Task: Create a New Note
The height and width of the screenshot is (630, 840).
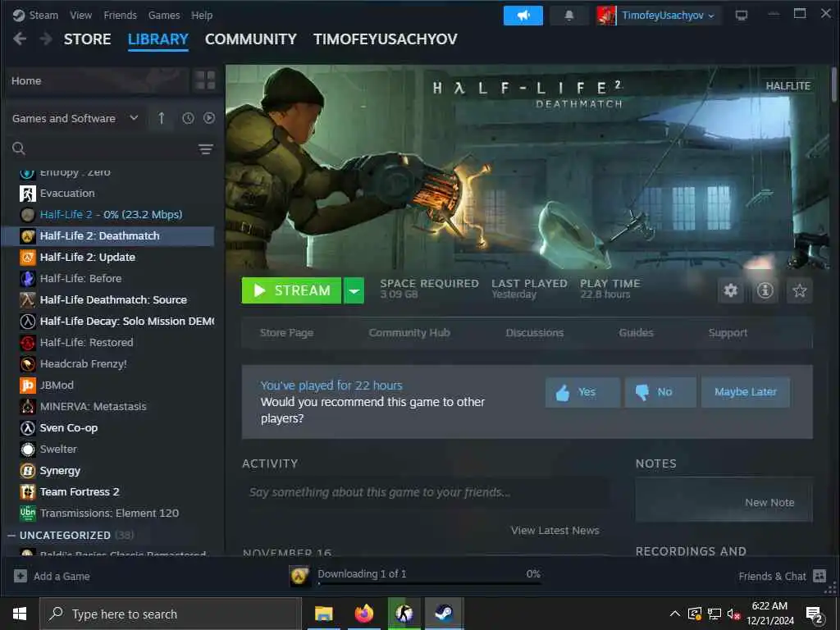Action: coord(769,503)
